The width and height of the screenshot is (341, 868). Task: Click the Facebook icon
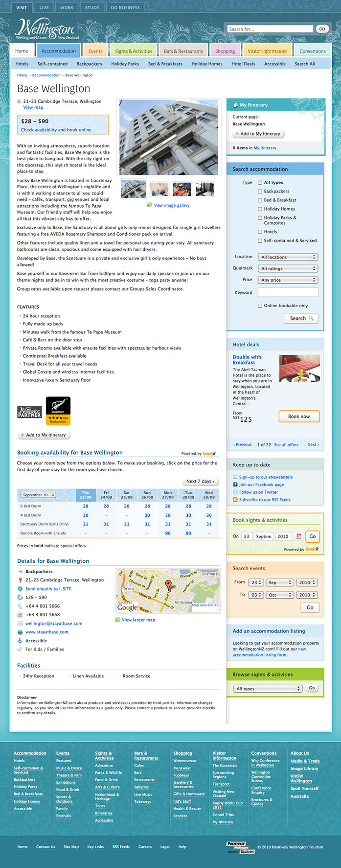pos(235,484)
